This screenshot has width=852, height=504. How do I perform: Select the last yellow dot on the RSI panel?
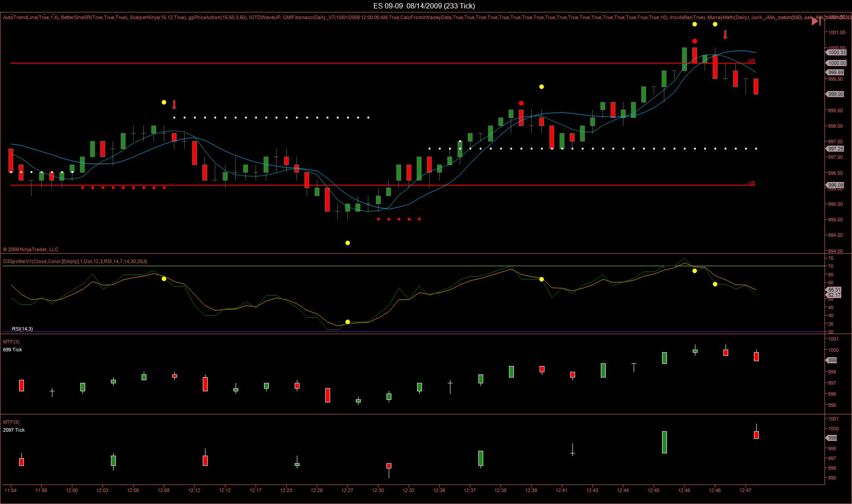click(715, 284)
